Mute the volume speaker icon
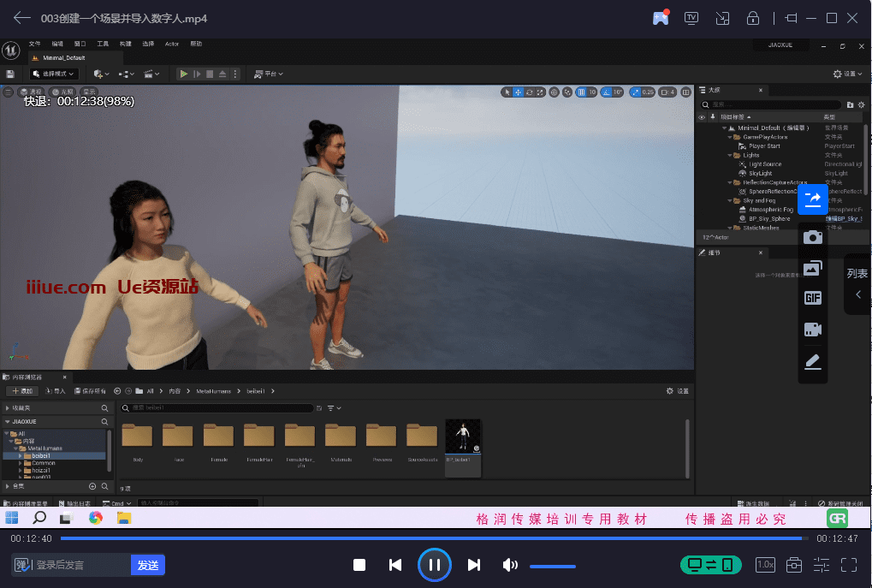The image size is (872, 588). (x=510, y=565)
